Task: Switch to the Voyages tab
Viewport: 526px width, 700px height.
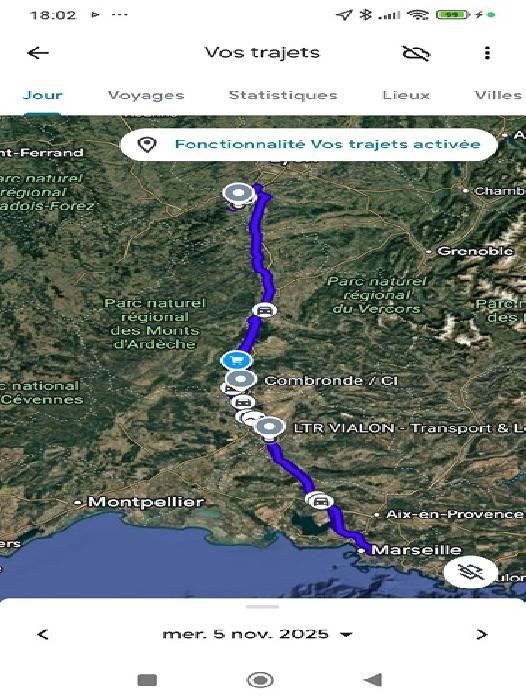Action: 146,95
